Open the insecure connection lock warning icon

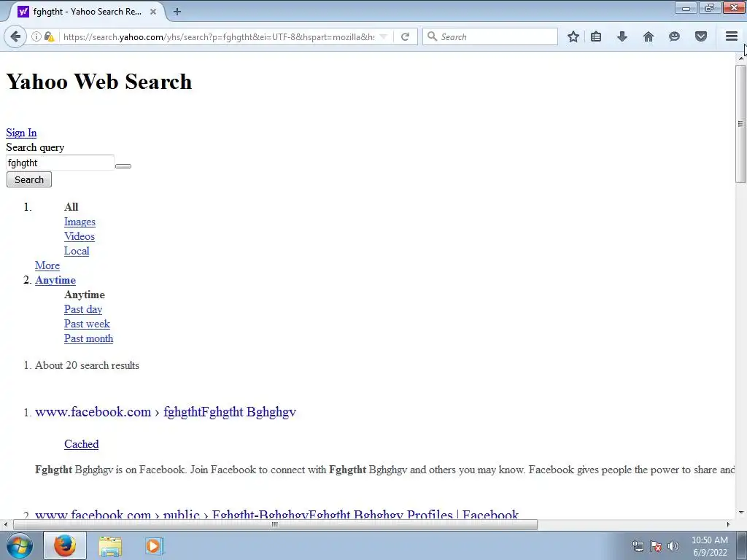[49, 36]
